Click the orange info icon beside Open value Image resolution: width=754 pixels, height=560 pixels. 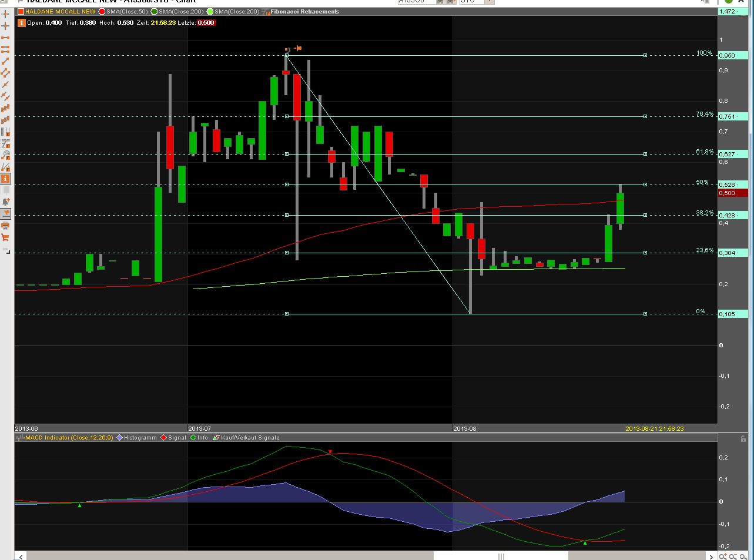(22, 23)
